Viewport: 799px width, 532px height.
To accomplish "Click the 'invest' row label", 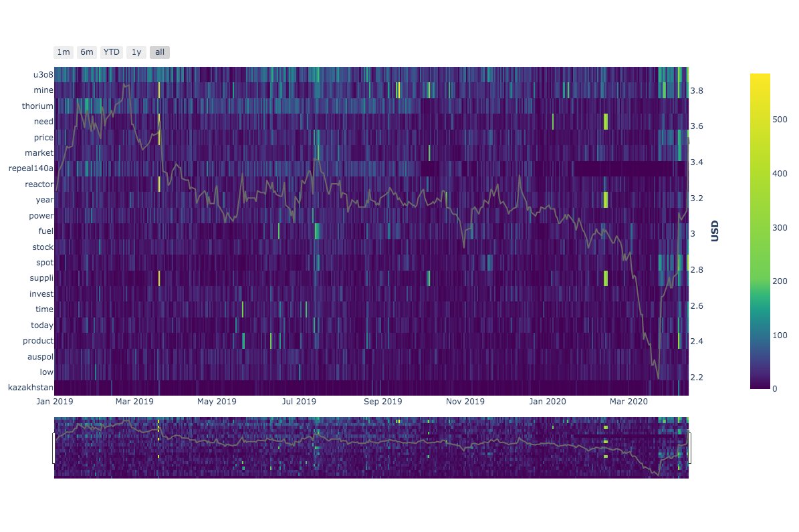I will pos(41,294).
